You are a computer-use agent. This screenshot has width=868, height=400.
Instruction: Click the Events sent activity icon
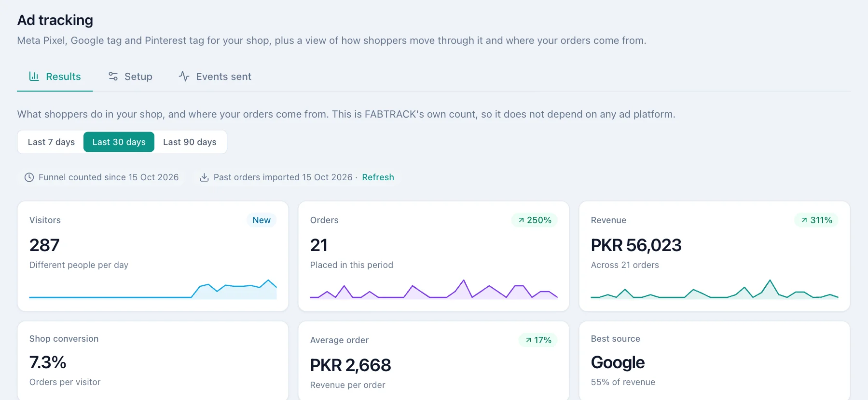(184, 76)
